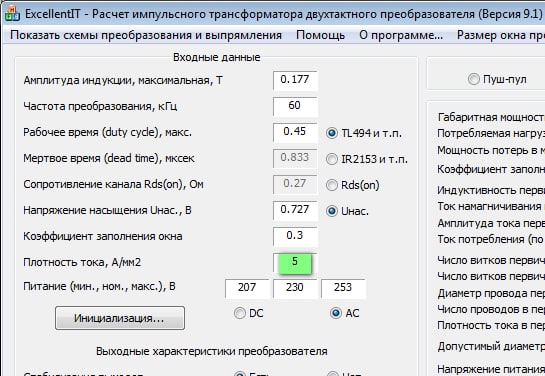Click the Допустимый диаметр result label

click(x=491, y=346)
